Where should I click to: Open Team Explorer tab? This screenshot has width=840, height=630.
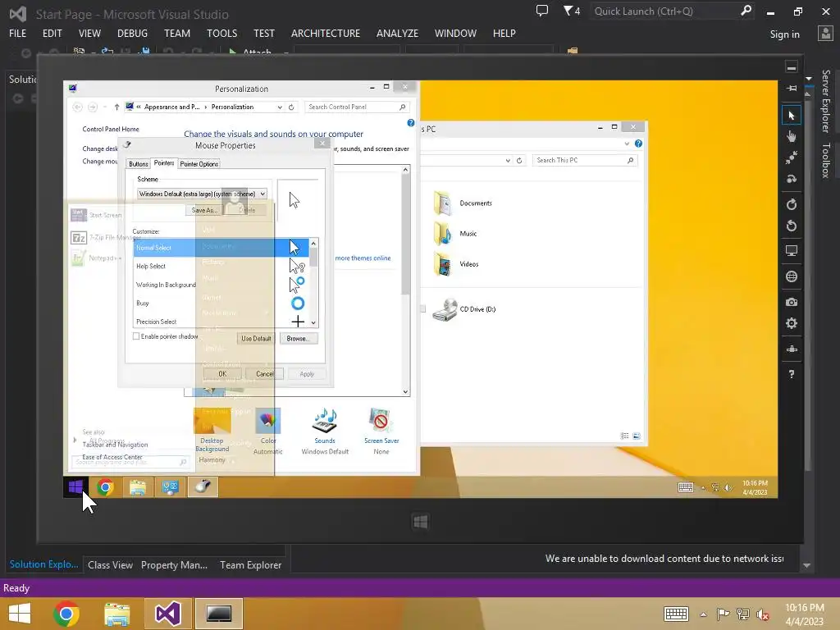tap(251, 565)
